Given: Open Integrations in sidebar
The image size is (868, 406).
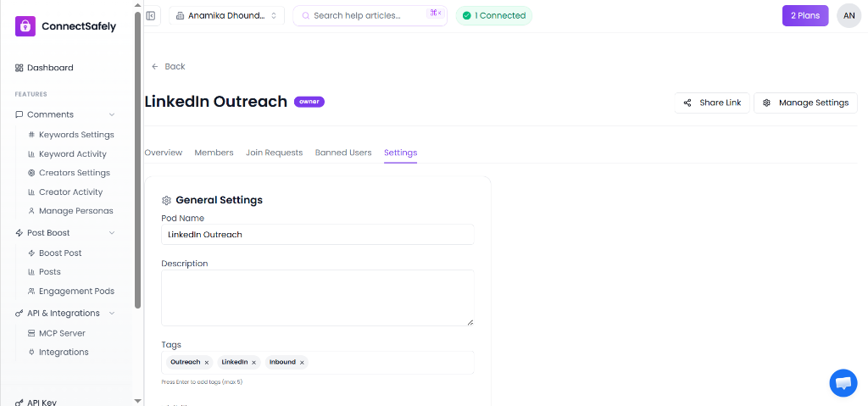Looking at the screenshot, I should tap(58, 353).
